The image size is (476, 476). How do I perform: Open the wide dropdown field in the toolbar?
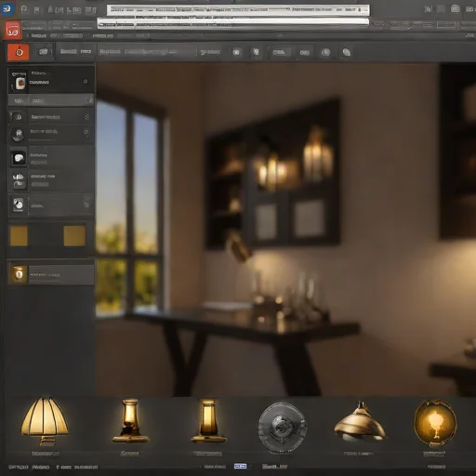(147, 52)
